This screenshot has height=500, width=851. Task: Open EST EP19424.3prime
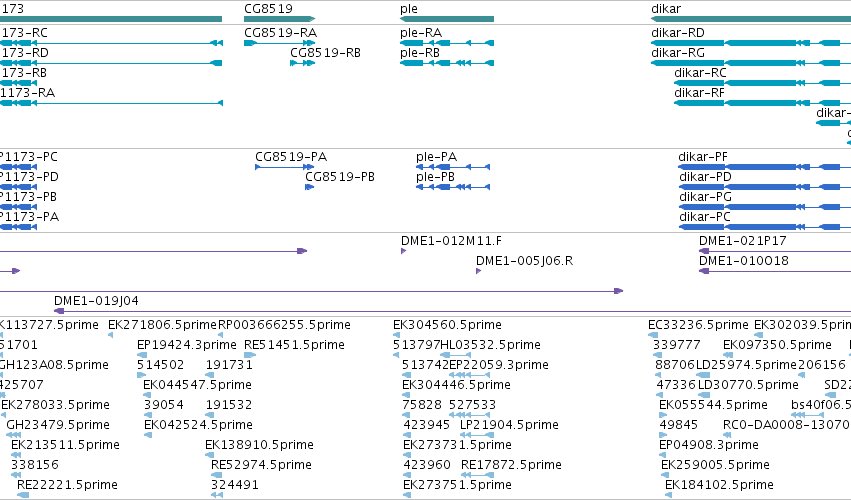click(187, 345)
